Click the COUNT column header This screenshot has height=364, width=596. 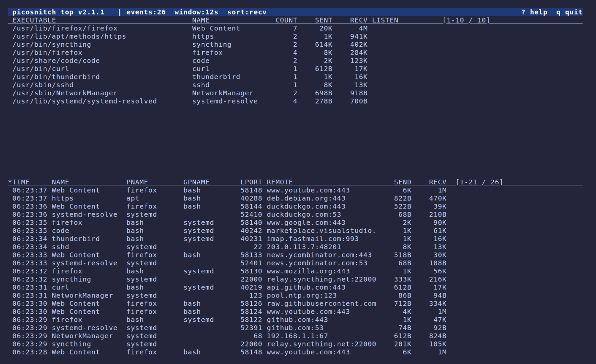286,20
